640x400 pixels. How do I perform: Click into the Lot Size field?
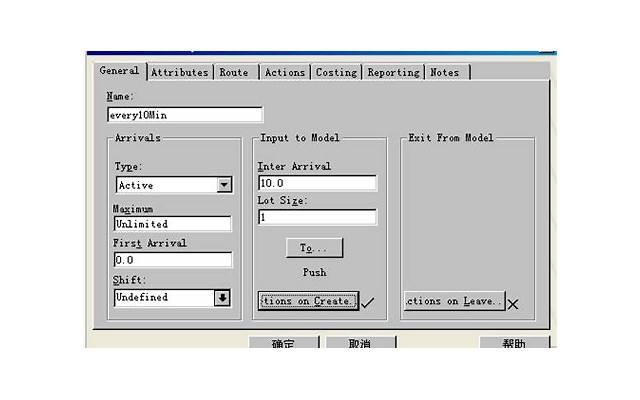[x=316, y=217]
